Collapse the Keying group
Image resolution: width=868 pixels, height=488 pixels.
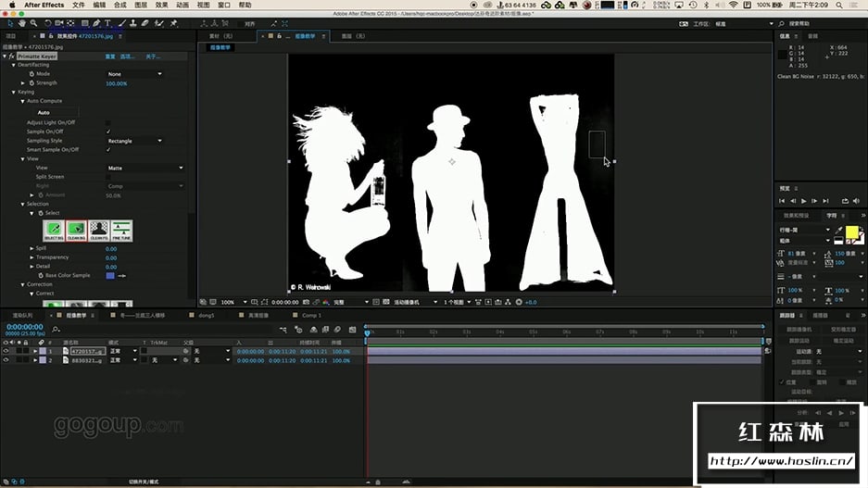click(x=13, y=92)
